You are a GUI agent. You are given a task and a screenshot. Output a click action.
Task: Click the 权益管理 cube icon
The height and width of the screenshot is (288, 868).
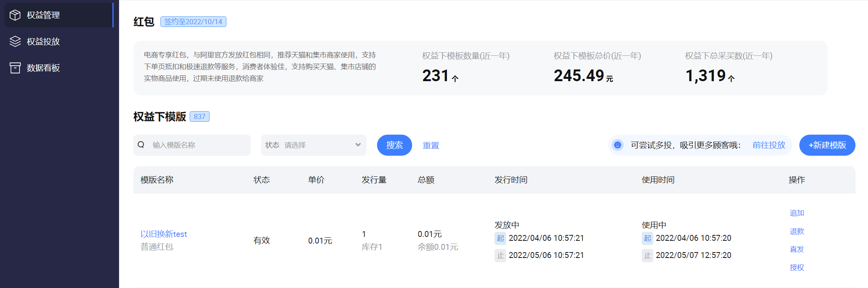[x=15, y=15]
